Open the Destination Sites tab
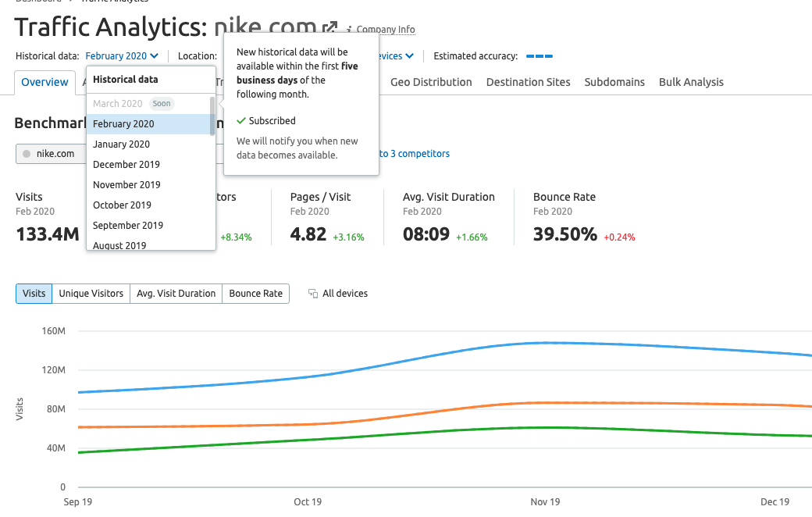 click(528, 82)
